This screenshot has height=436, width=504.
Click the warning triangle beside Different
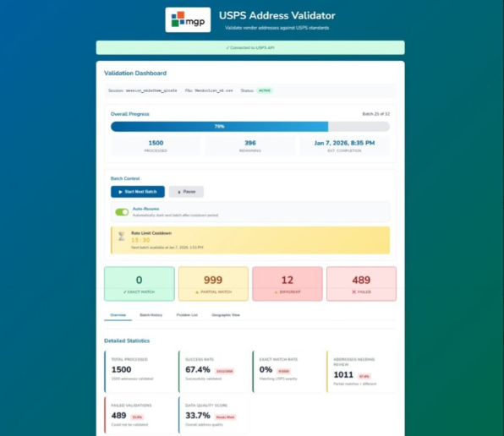coord(276,292)
